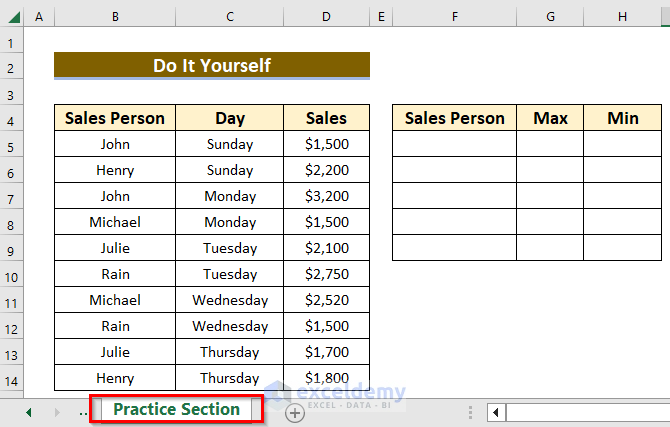Select row 10 header
This screenshot has width=670, height=427.
coord(11,274)
